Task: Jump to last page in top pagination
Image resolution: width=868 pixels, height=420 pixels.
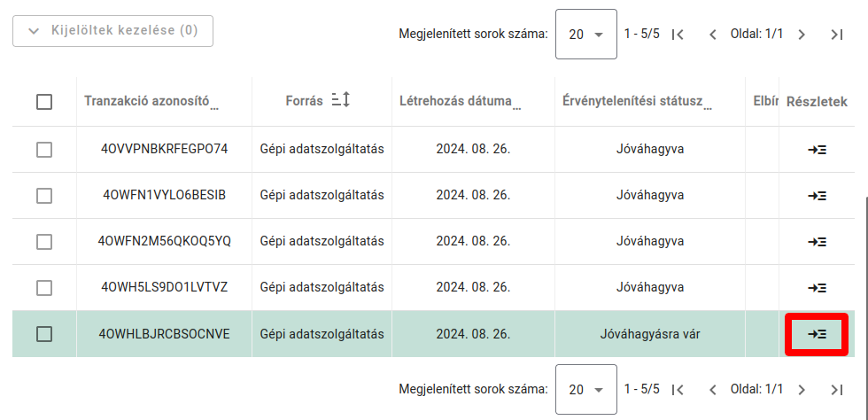Action: pos(836,35)
